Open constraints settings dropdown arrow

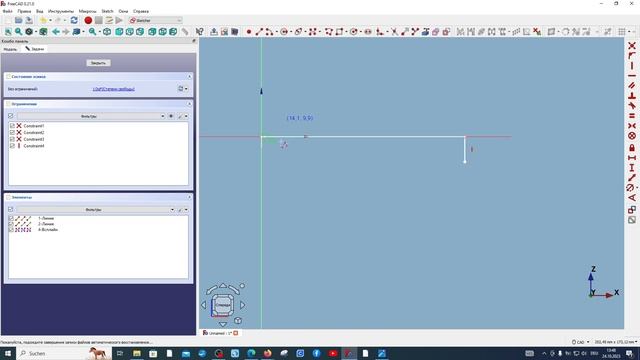[x=186, y=116]
